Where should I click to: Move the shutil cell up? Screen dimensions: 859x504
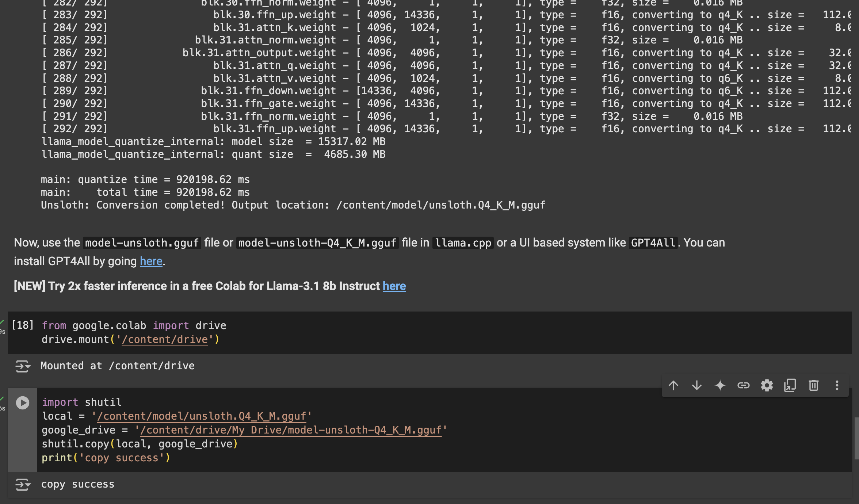click(673, 385)
